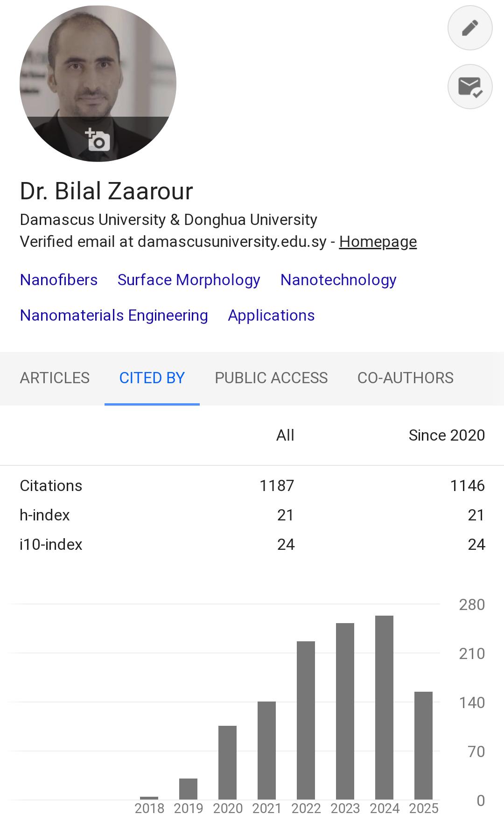Tap the add photo camera icon
This screenshot has width=504, height=821.
coord(98,140)
